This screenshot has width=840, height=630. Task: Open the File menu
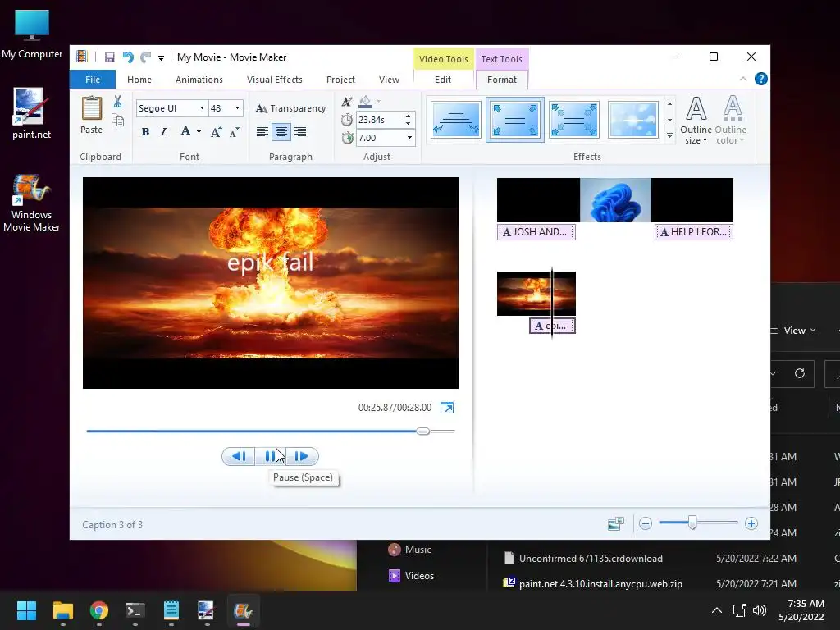click(x=93, y=80)
